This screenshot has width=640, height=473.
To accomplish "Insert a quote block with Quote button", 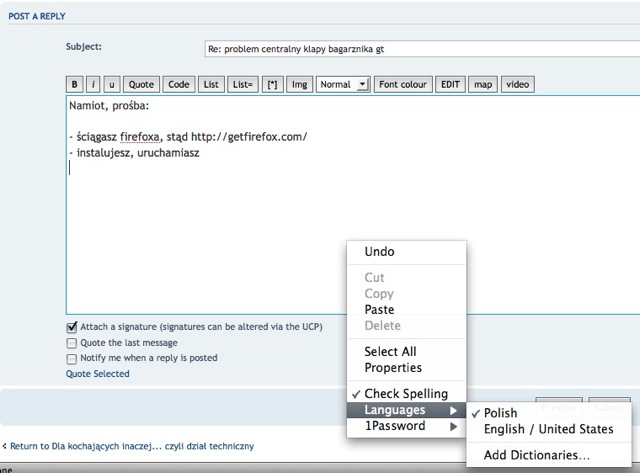I will pos(141,85).
